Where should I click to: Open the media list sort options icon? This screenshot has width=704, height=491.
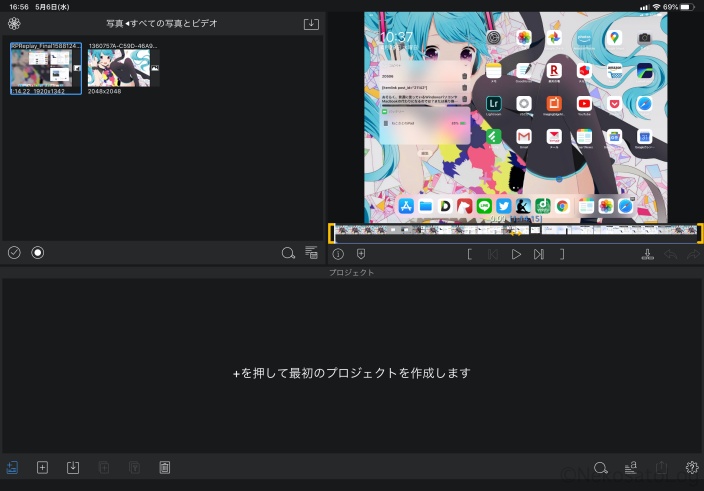[312, 252]
